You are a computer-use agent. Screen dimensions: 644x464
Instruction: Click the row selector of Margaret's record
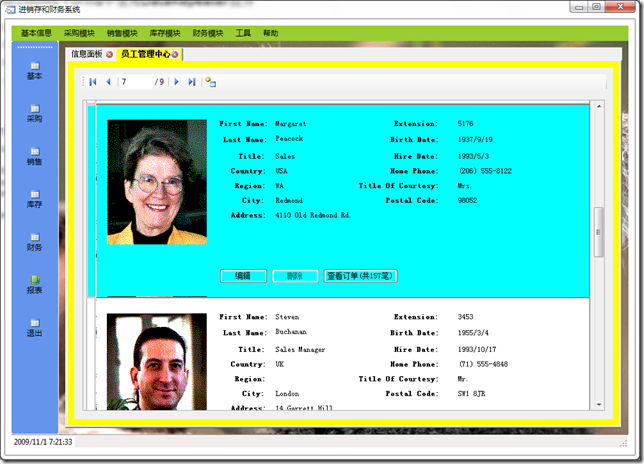[x=91, y=201]
